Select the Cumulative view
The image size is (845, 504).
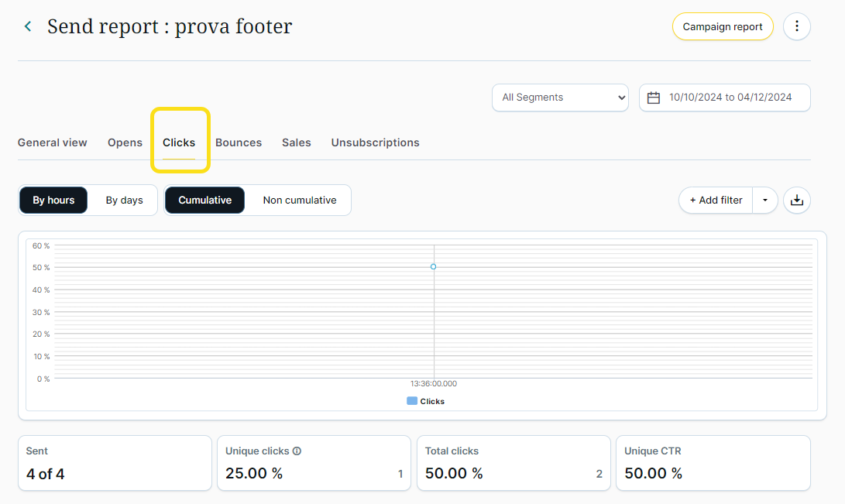tap(204, 201)
